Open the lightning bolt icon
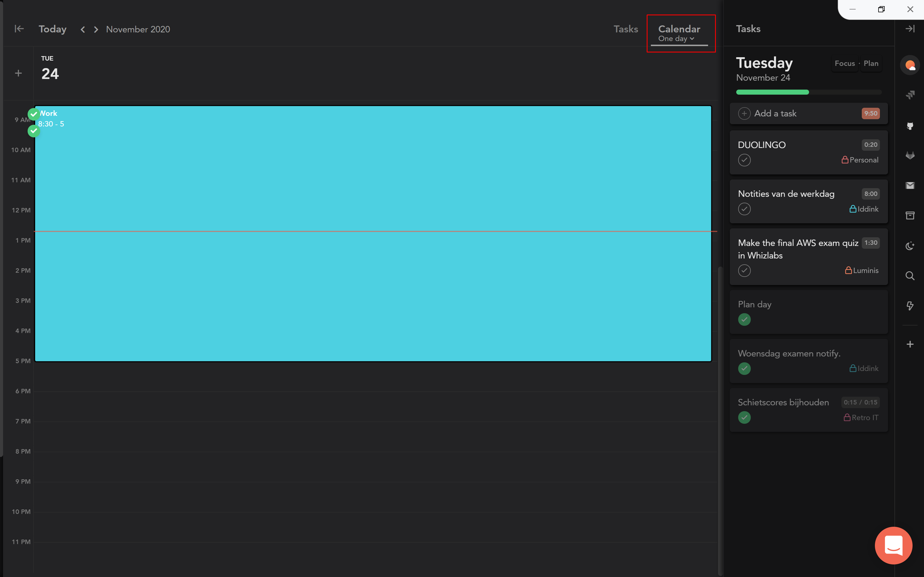Screen dimensions: 924x577 click(x=910, y=306)
